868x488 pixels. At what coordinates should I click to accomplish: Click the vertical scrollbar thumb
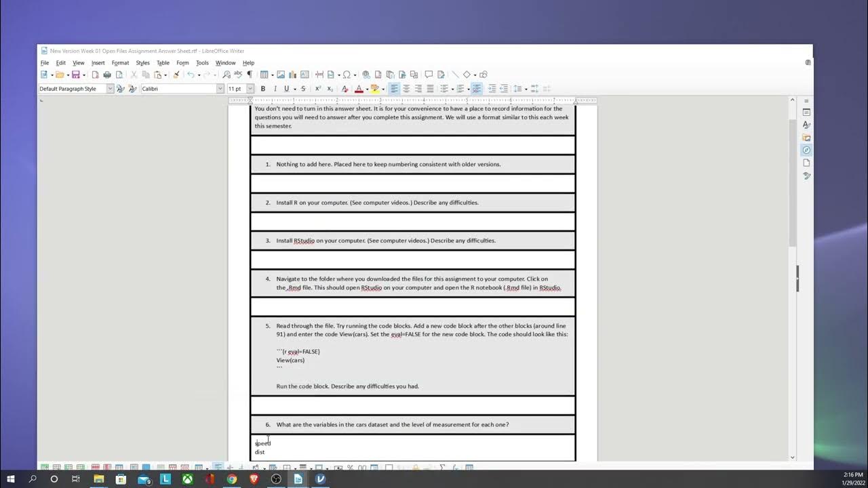pyautogui.click(x=793, y=182)
